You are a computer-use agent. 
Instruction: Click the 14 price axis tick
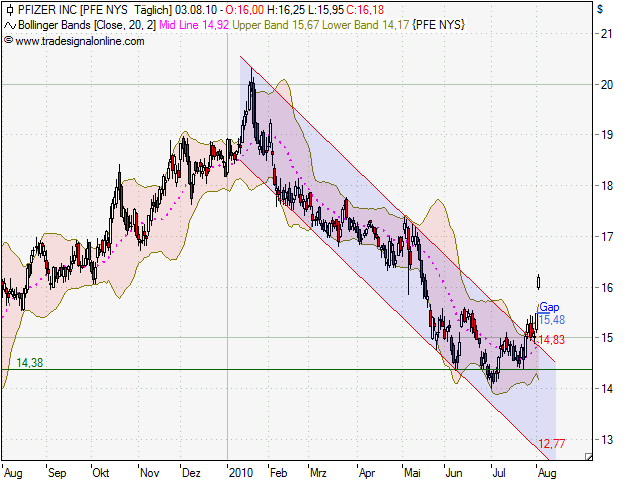(607, 389)
